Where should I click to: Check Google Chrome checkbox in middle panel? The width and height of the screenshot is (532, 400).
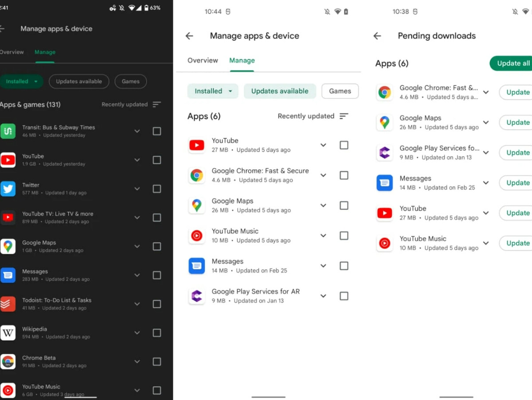click(x=344, y=175)
